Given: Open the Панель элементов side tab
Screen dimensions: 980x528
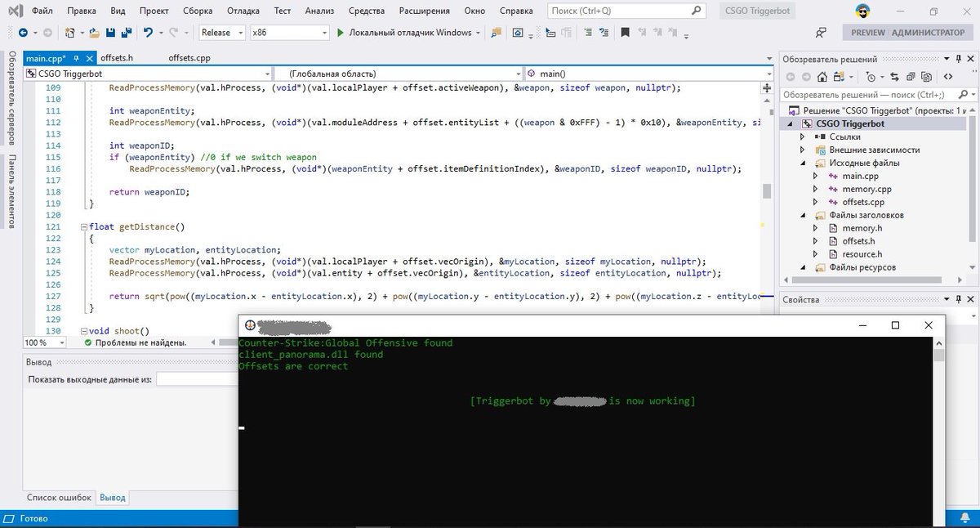Looking at the screenshot, I should click(11, 193).
